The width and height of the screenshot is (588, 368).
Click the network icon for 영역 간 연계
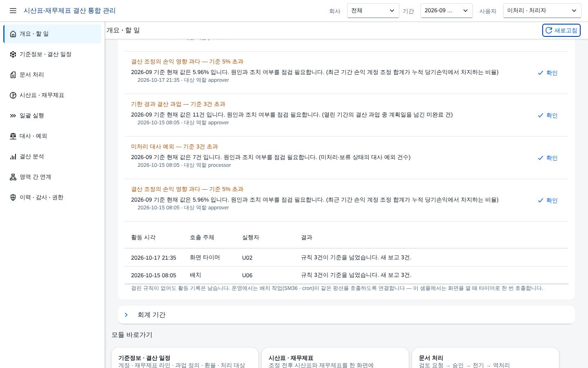pos(13,177)
